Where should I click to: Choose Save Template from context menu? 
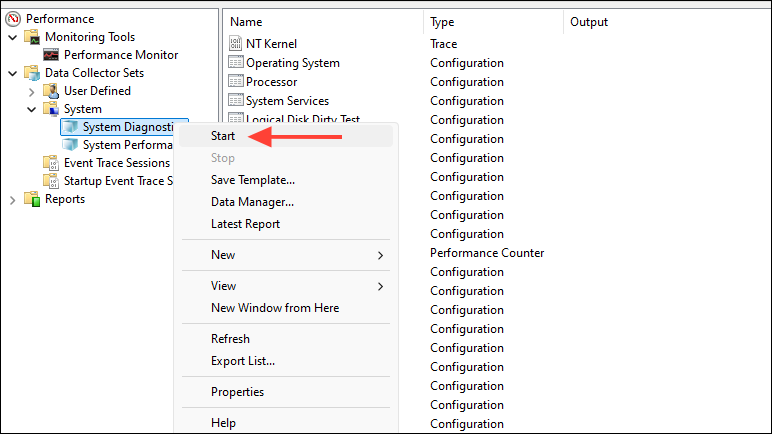[x=253, y=180]
